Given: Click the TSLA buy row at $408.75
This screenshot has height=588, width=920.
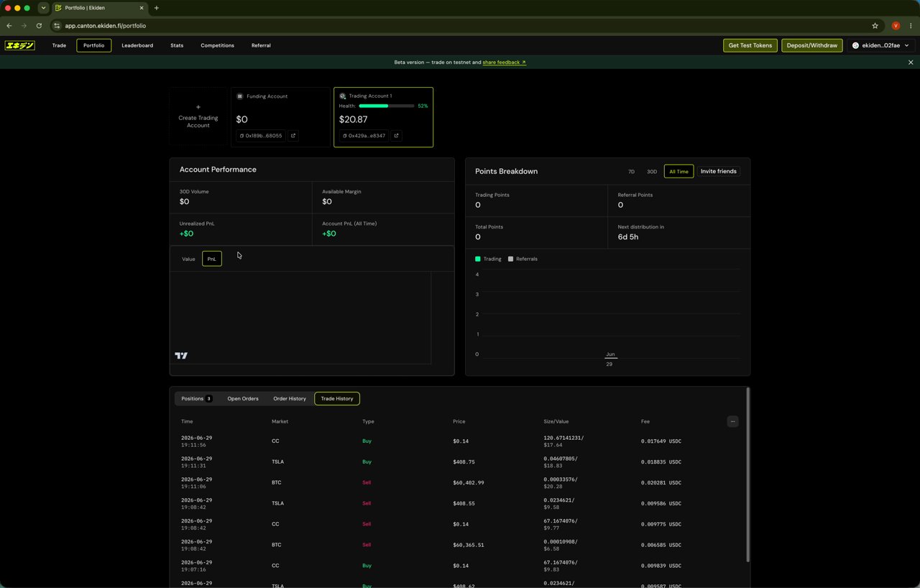Looking at the screenshot, I should point(460,462).
